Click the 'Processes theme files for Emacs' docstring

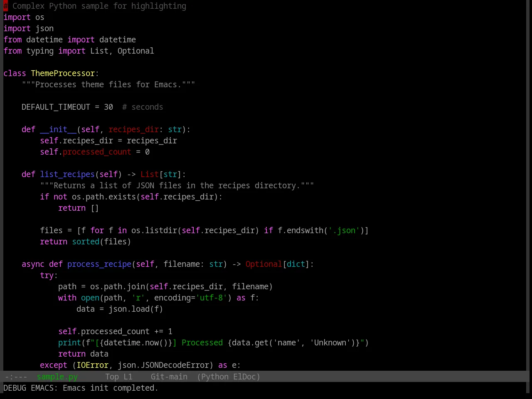[108, 84]
